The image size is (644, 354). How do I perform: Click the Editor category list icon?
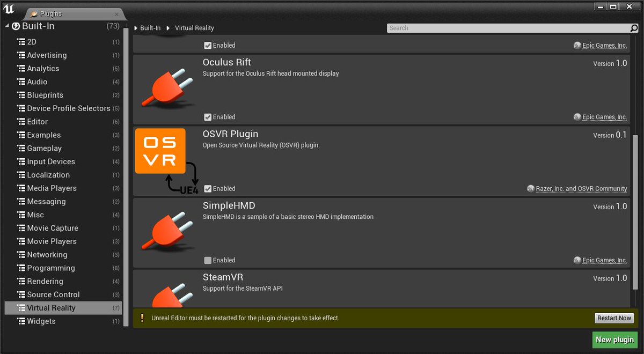pyautogui.click(x=21, y=122)
